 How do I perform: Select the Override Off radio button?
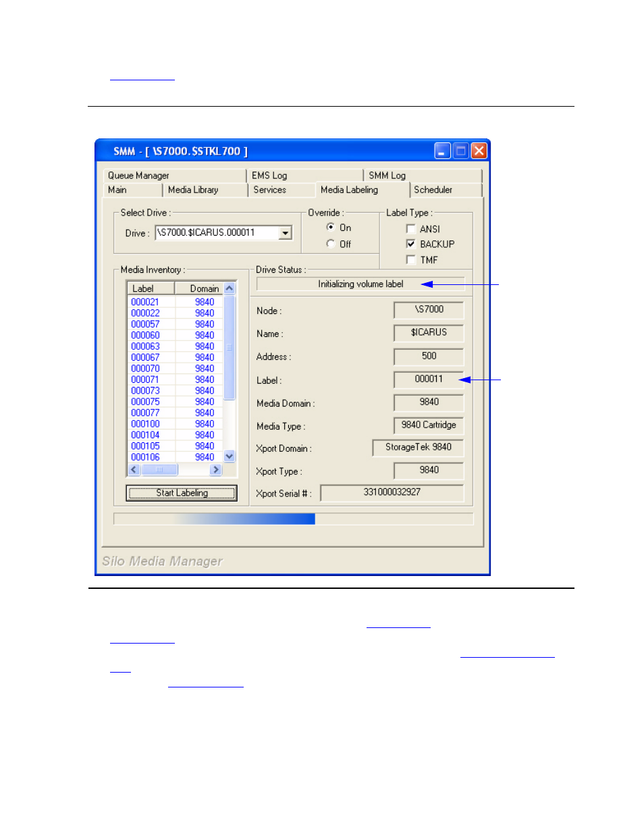(330, 244)
